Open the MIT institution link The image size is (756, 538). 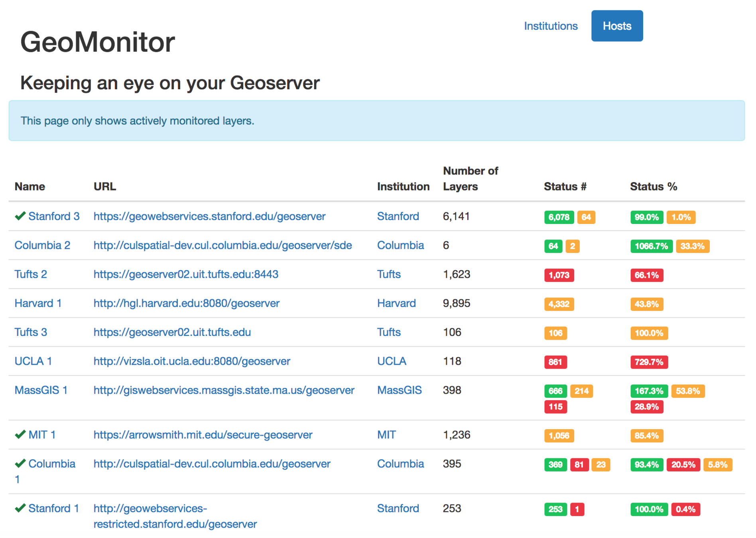(386, 435)
